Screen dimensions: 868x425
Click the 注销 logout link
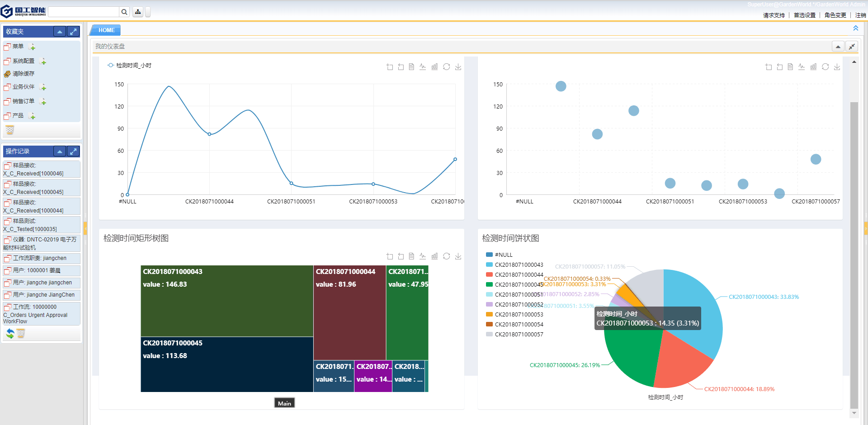coord(860,15)
